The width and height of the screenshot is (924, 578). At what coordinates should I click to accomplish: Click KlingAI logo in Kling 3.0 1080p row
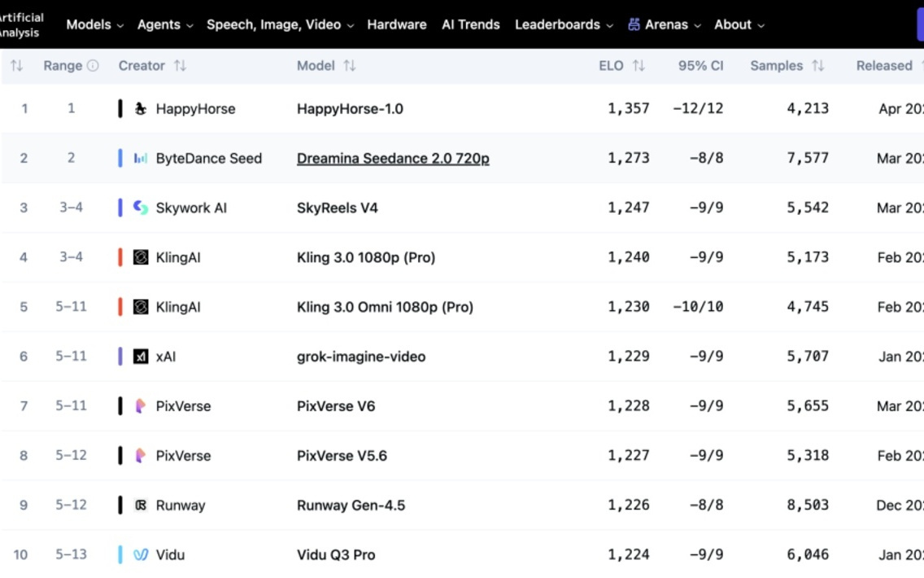click(x=140, y=257)
